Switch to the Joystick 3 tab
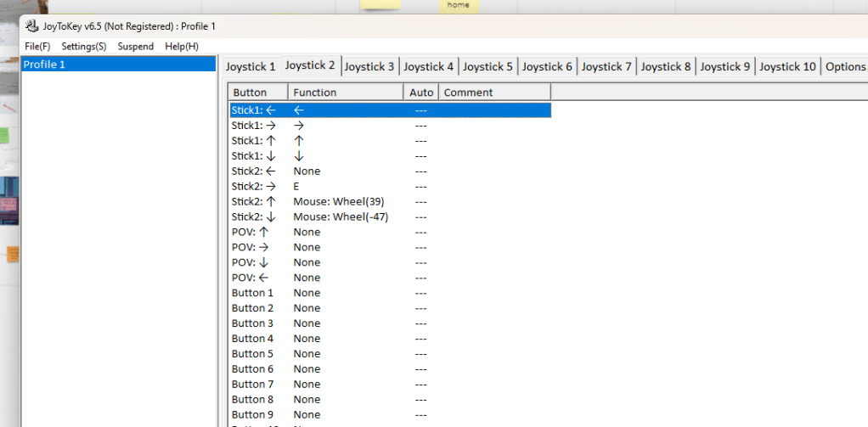Viewport: 868px width, 427px height. 369,67
